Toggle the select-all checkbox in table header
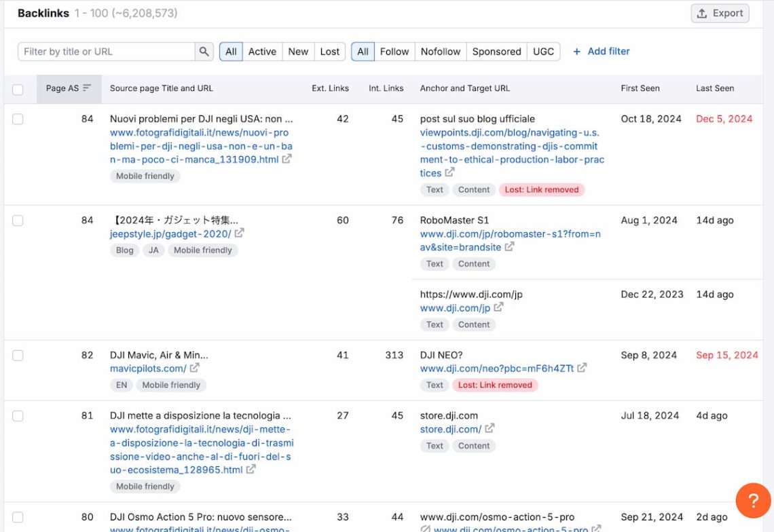774x532 pixels. pos(18,90)
